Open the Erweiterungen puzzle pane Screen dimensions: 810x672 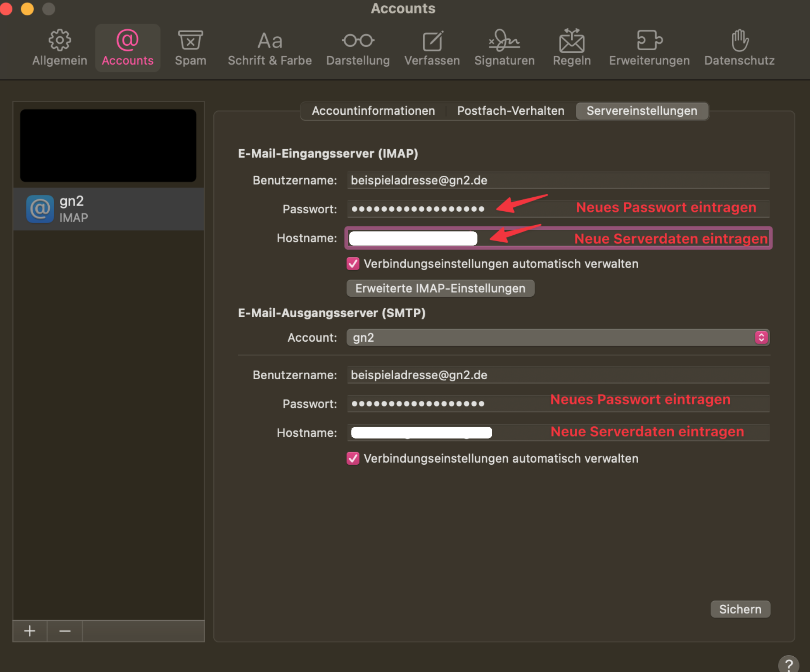[649, 48]
